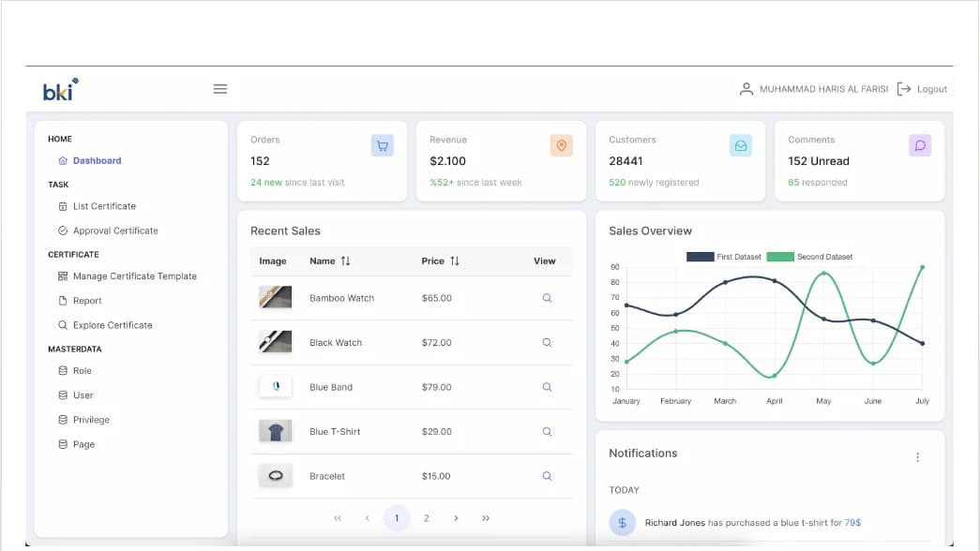The width and height of the screenshot is (980, 551).
Task: Toggle the hamburger sidebar menu icon
Action: [220, 89]
